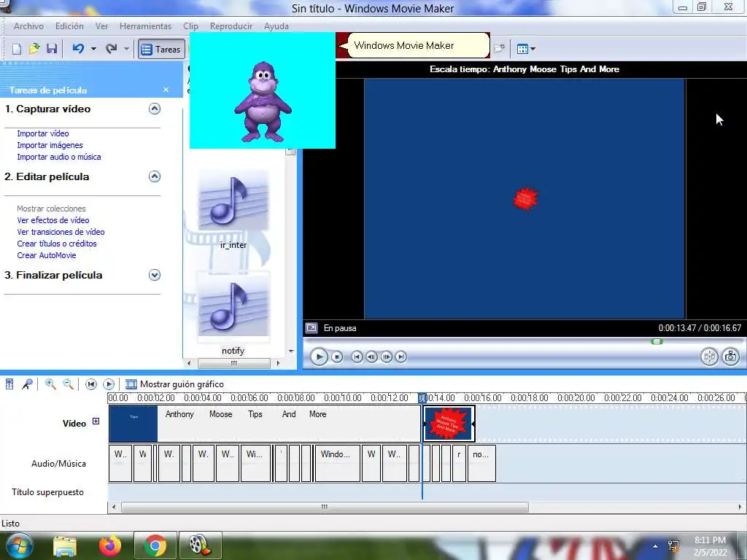Click Mostrar guión gráfico button
Image resolution: width=747 pixels, height=560 pixels.
(x=174, y=384)
